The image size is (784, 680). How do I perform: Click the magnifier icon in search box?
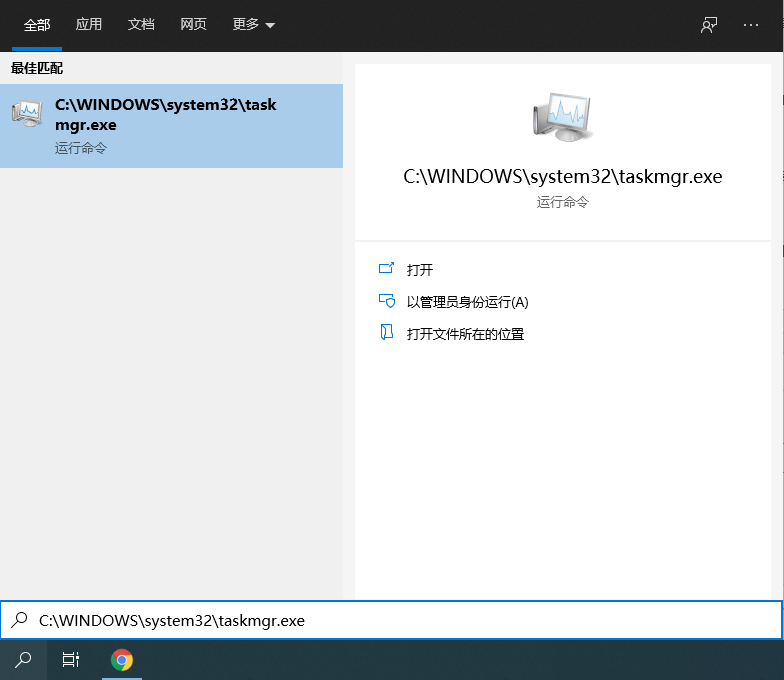20,620
